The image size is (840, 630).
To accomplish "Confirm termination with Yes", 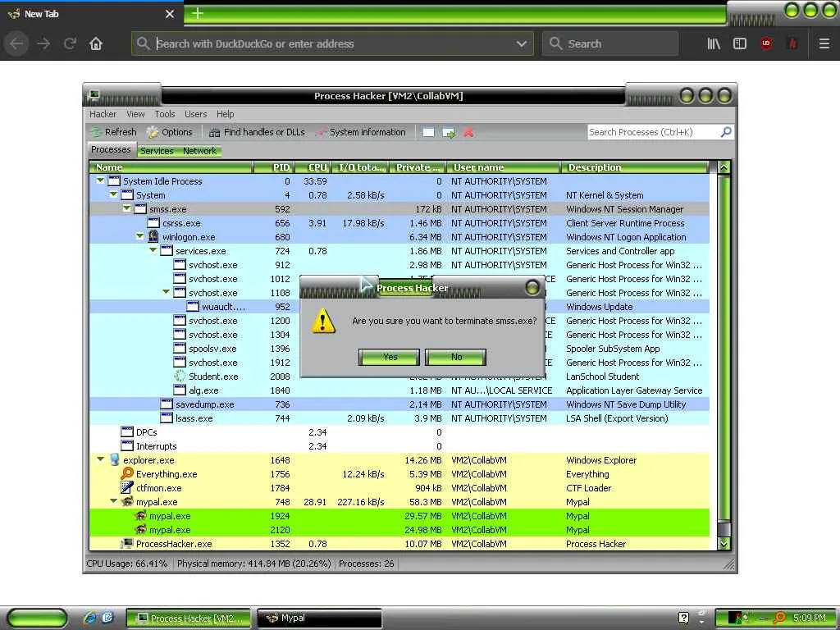I will click(390, 358).
